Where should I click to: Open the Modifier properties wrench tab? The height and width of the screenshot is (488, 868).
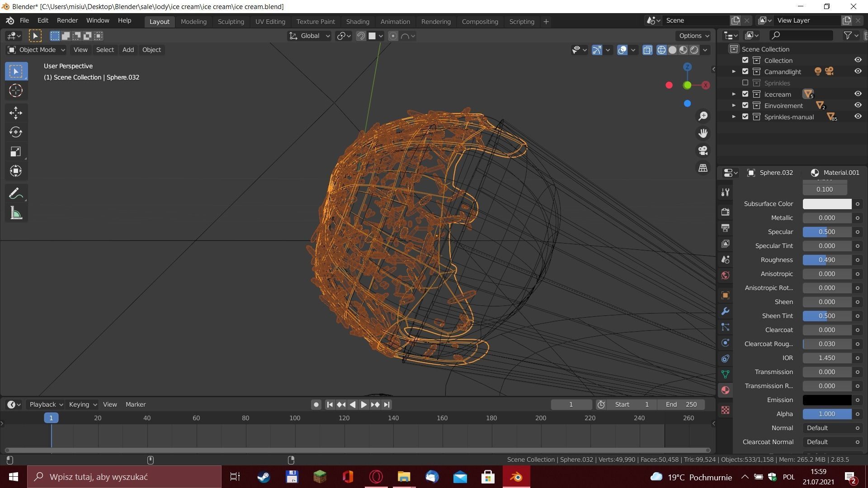(x=725, y=311)
